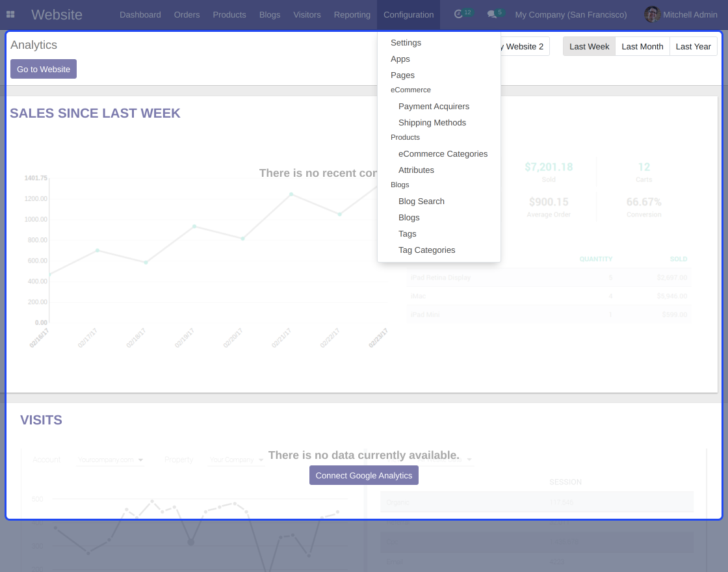
Task: Open the Blogs top menu
Action: pyautogui.click(x=270, y=14)
